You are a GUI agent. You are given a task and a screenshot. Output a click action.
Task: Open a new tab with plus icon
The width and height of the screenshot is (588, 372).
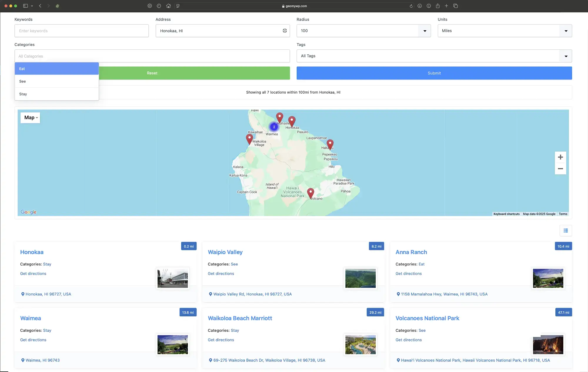click(446, 6)
